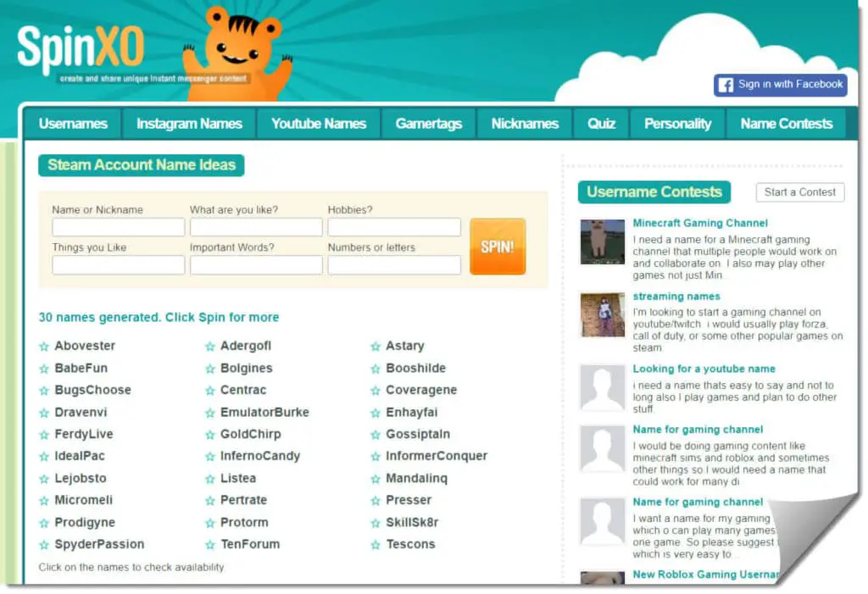Focus the Name or Nickname field
This screenshot has height=594, width=868.
click(118, 227)
